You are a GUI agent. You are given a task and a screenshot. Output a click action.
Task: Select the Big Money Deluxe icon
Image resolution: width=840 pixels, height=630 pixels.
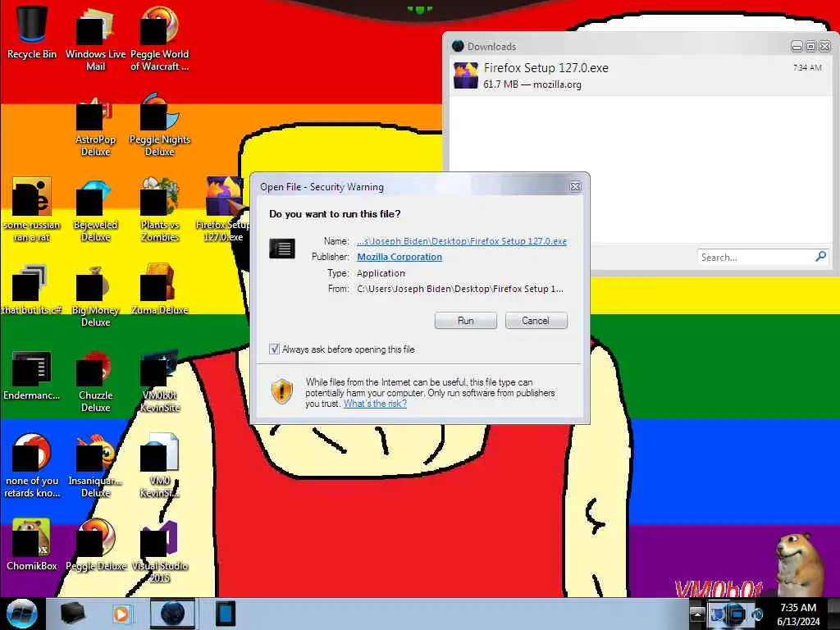[x=95, y=295]
